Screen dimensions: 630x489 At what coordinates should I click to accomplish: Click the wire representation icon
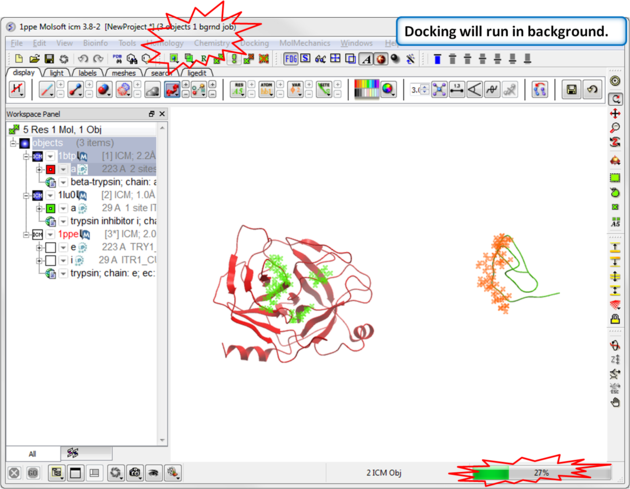click(47, 90)
